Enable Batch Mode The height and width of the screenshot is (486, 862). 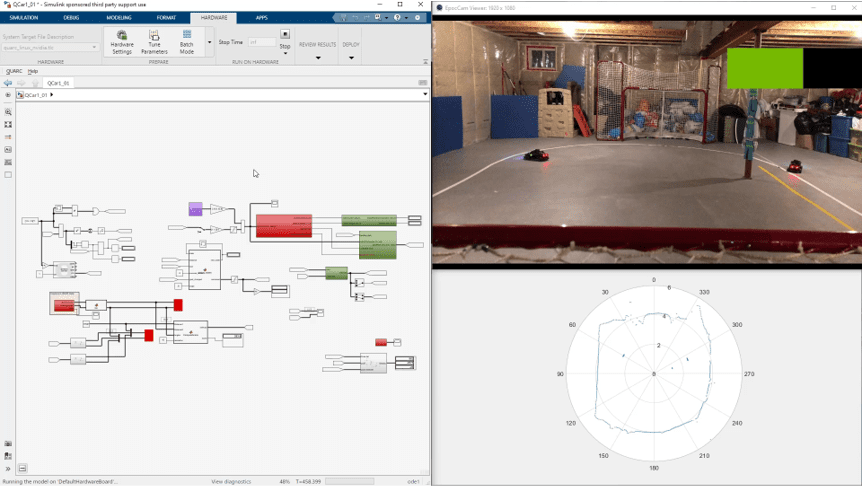[x=186, y=41]
